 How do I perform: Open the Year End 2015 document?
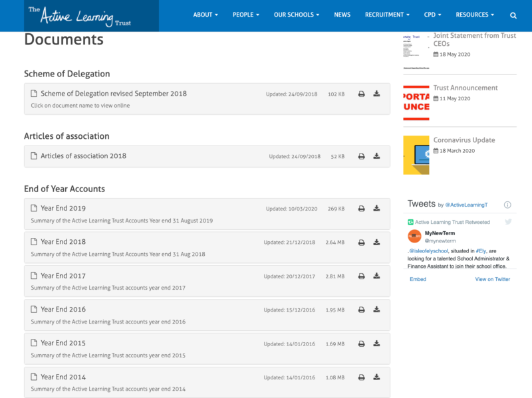point(63,343)
